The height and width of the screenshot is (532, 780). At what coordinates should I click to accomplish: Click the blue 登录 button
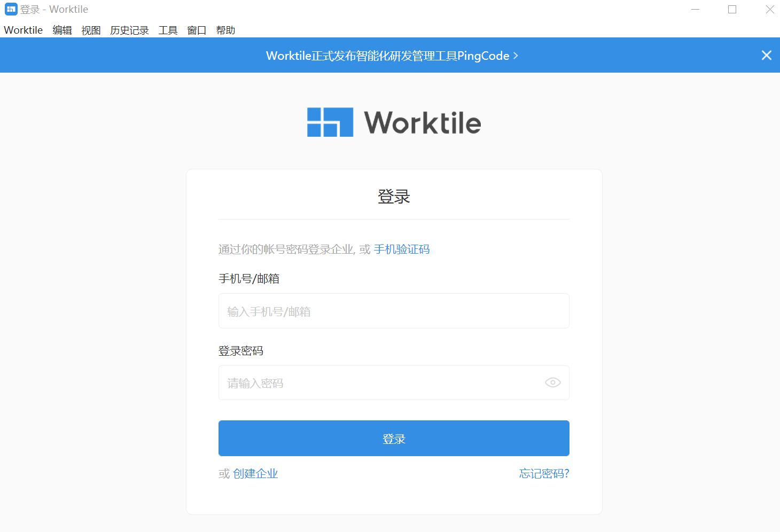pos(394,439)
